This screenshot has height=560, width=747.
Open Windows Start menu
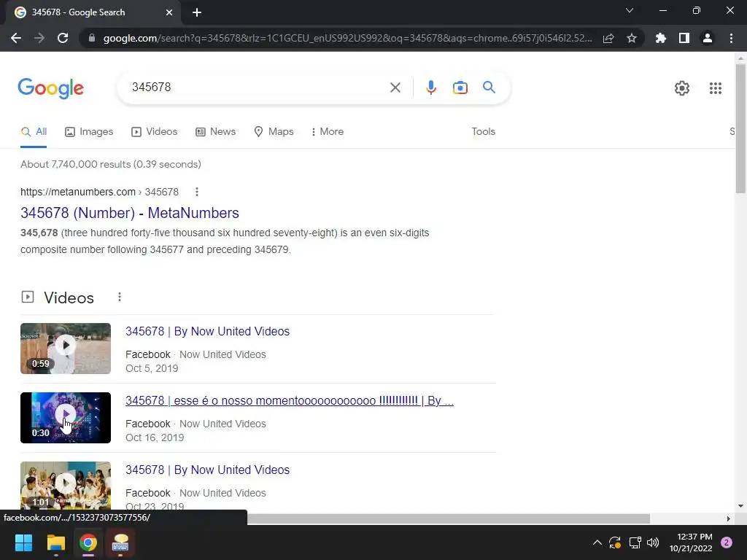pos(23,542)
